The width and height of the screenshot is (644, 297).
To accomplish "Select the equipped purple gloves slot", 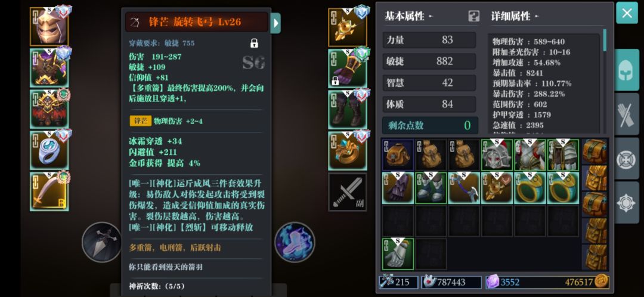I will tap(348, 68).
